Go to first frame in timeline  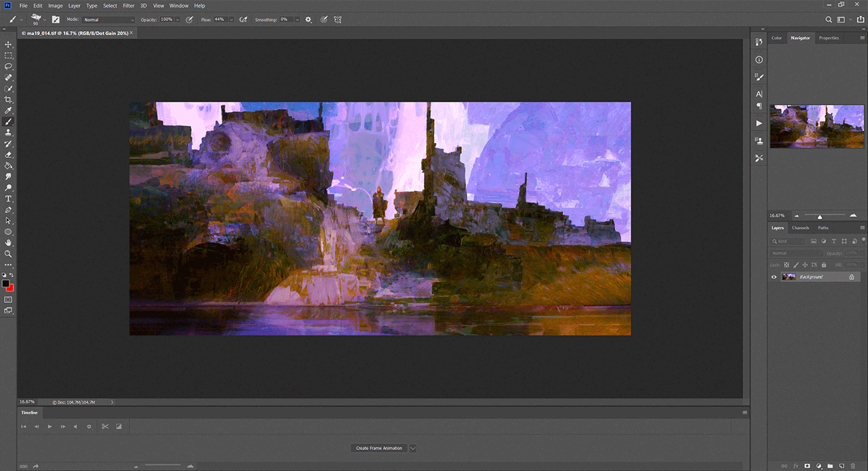coord(24,426)
